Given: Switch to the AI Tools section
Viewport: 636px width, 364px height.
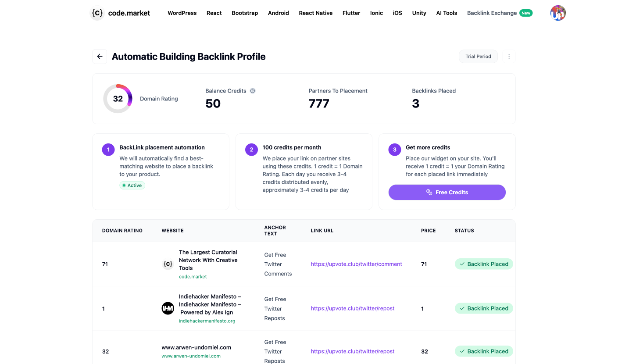Looking at the screenshot, I should (x=447, y=13).
